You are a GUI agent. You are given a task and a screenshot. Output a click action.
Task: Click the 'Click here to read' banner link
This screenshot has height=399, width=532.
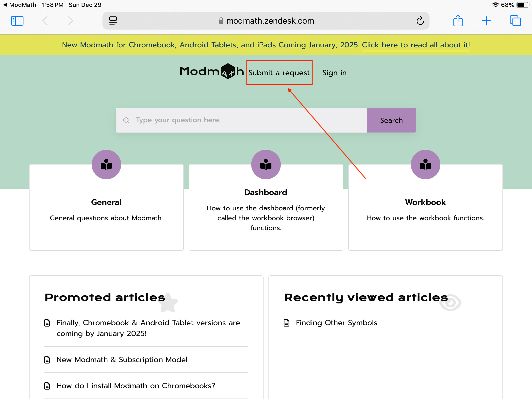click(416, 45)
